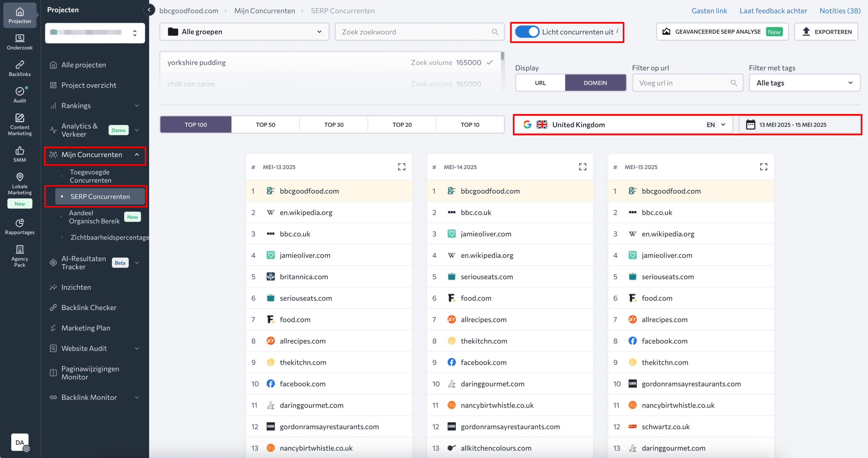Select the TOP 20 tab
This screenshot has height=458, width=868.
tap(402, 125)
